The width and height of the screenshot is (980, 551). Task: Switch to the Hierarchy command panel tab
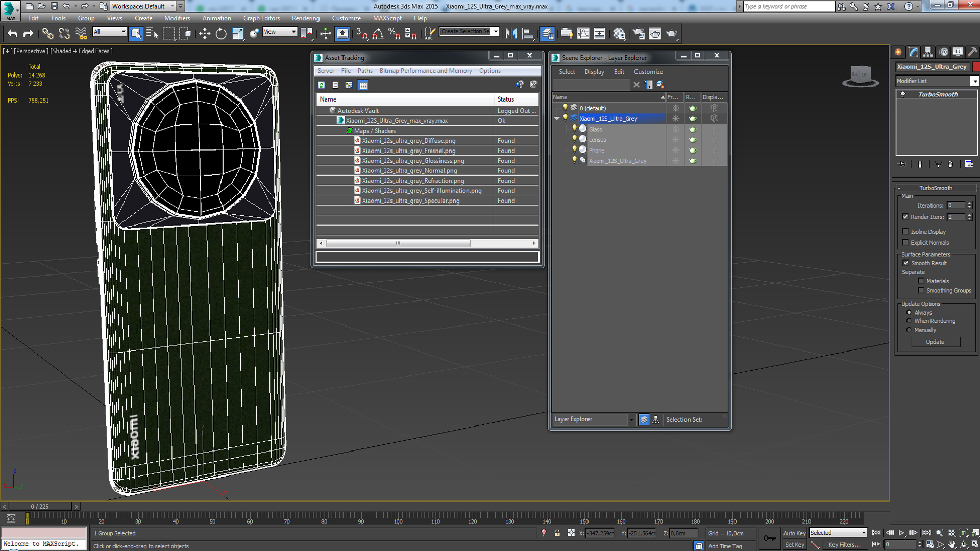point(928,52)
